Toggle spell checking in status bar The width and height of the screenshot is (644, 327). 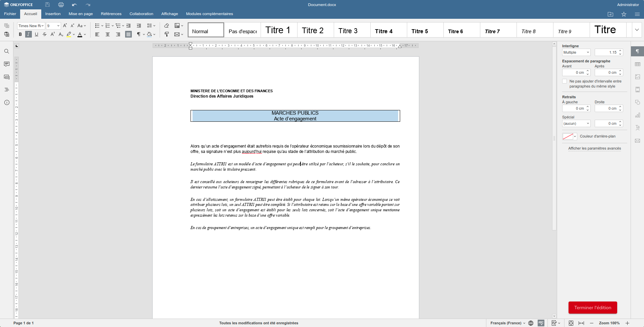541,323
